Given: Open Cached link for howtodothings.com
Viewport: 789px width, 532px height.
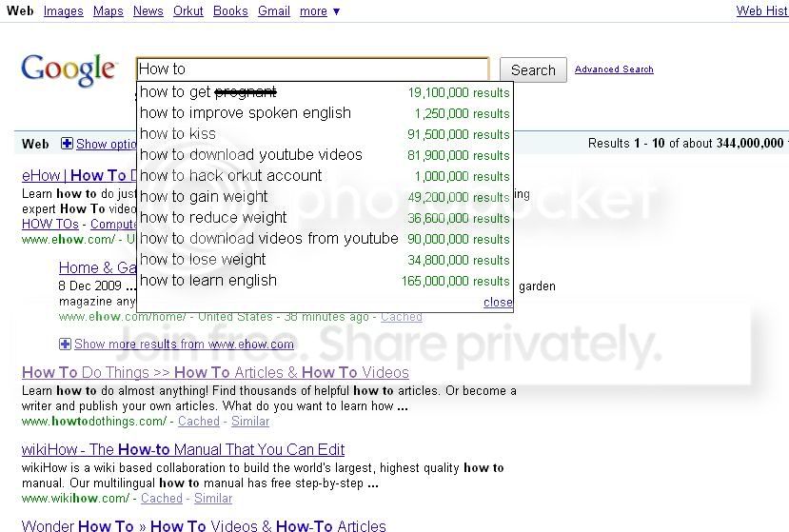Looking at the screenshot, I should 199,422.
